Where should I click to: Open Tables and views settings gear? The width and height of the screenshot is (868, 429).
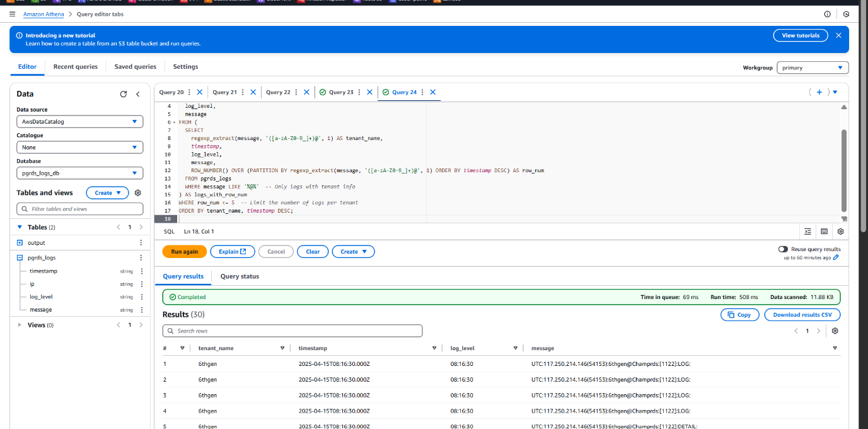(138, 193)
